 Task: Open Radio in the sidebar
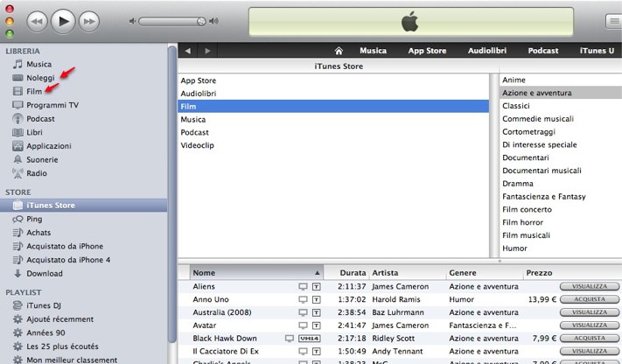[37, 173]
